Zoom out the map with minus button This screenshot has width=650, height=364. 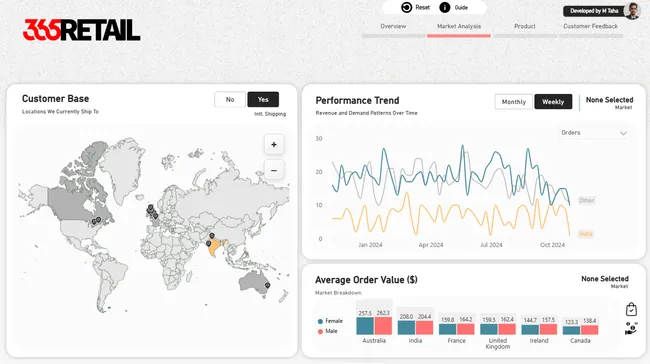pyautogui.click(x=274, y=170)
